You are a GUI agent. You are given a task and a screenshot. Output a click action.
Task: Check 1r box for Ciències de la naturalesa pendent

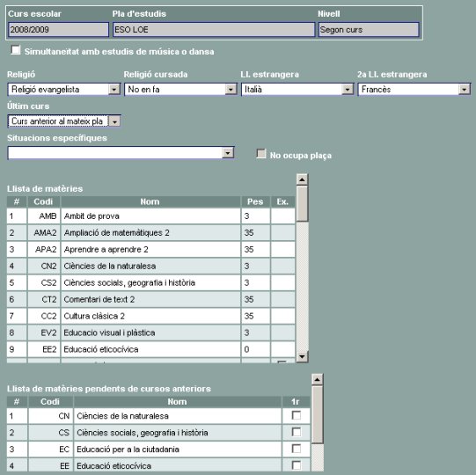point(297,415)
